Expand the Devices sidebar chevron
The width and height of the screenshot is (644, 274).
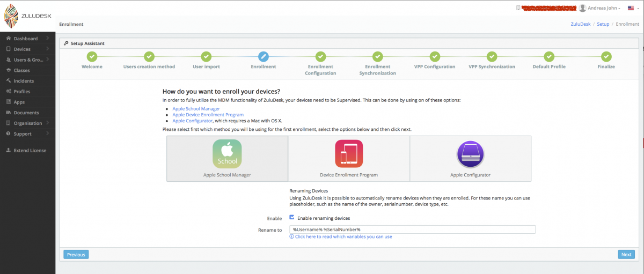[x=47, y=49]
